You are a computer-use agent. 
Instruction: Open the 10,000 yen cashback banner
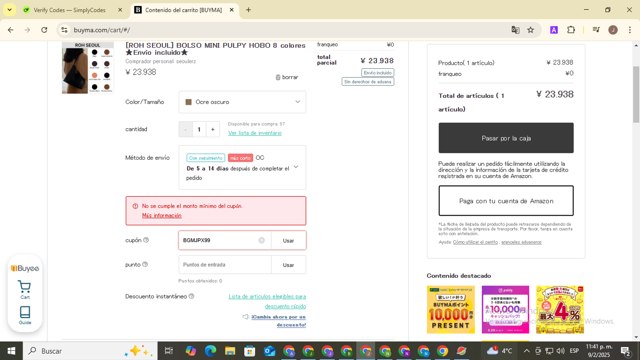coord(505,309)
